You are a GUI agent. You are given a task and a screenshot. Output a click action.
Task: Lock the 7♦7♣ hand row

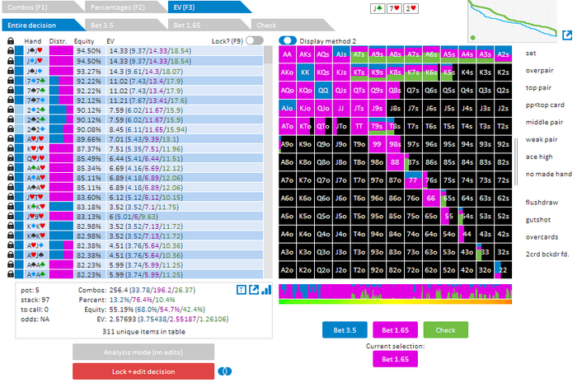click(x=11, y=80)
